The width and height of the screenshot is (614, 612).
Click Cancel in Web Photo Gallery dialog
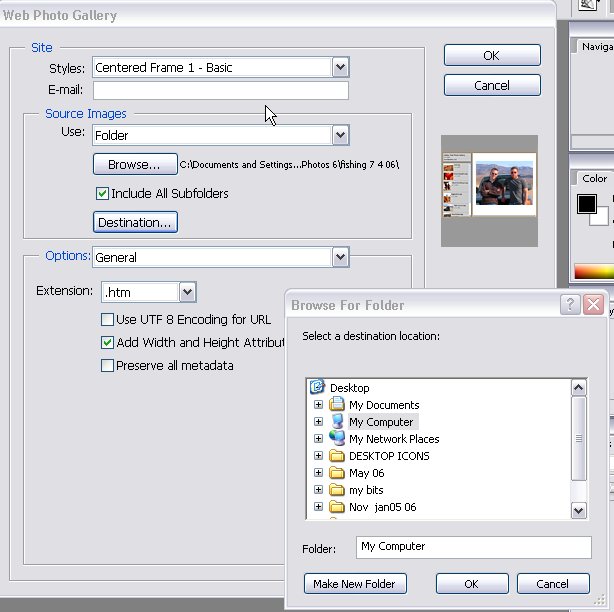492,85
